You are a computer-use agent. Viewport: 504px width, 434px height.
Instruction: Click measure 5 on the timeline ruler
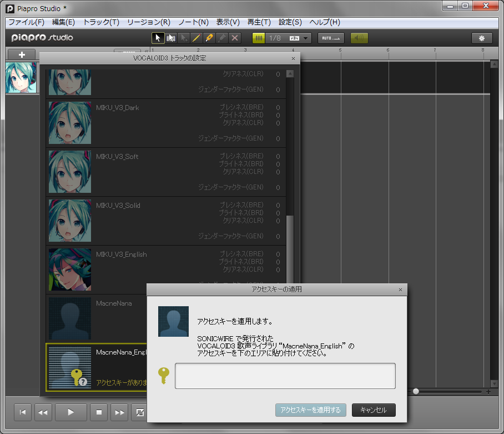pyautogui.click(x=340, y=50)
